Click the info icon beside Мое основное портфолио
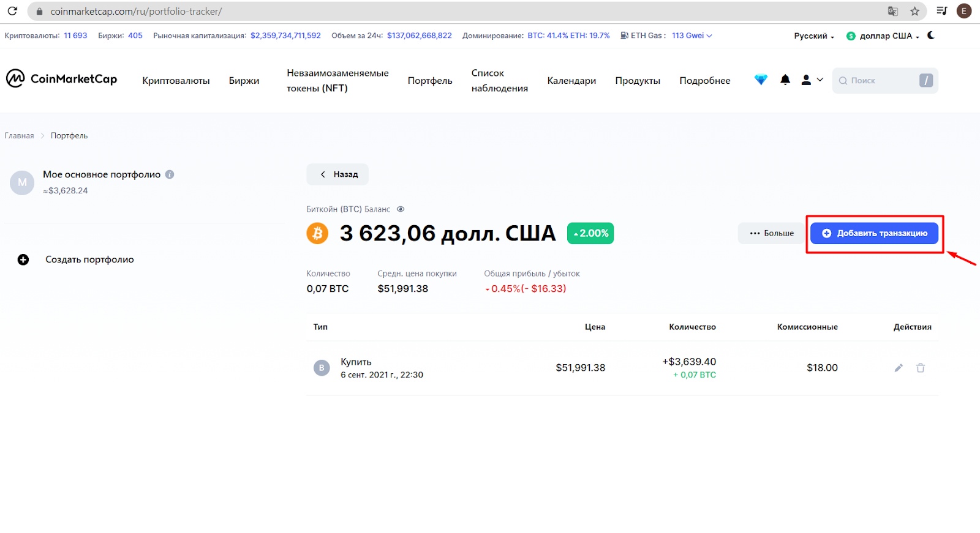 (x=170, y=174)
